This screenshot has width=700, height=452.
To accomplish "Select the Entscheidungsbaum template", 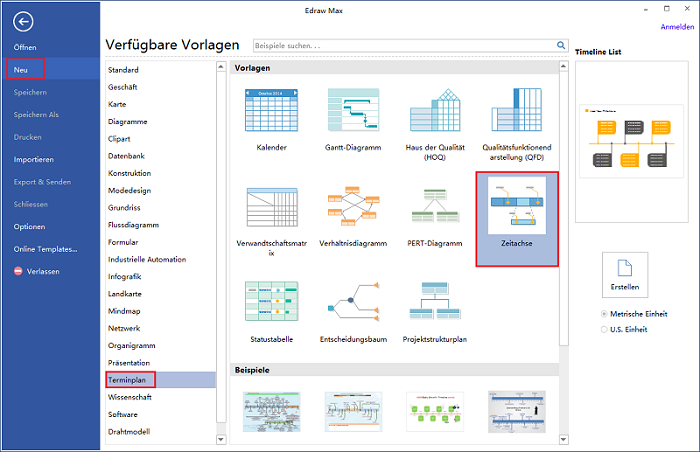I will [x=353, y=301].
